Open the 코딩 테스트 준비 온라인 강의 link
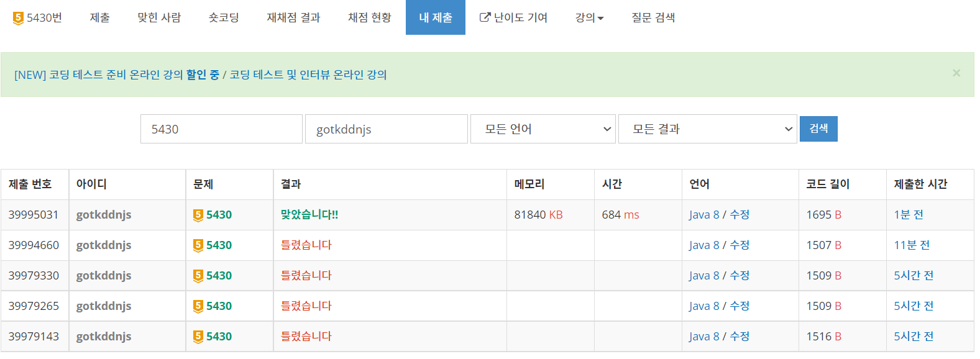Screen dimensions: 980x359 [x=117, y=75]
